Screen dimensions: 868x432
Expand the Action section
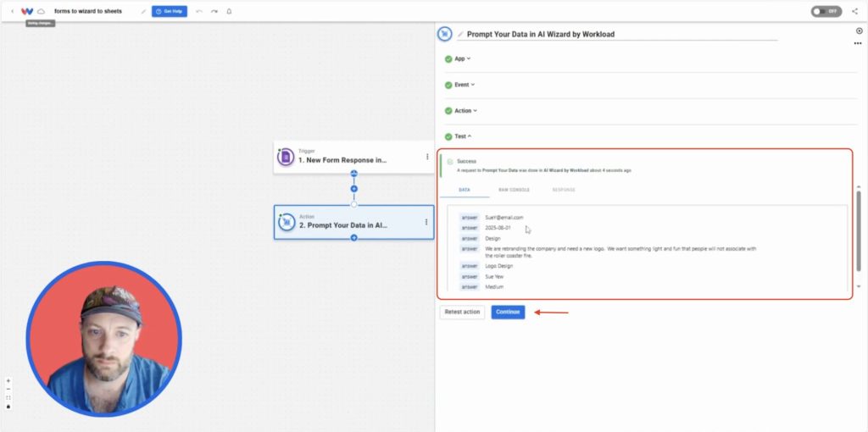(466, 111)
